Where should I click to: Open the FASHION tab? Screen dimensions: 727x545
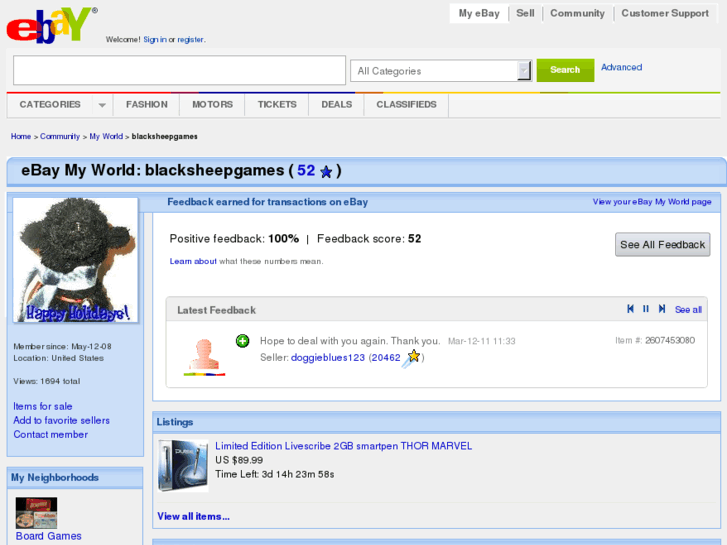(147, 105)
